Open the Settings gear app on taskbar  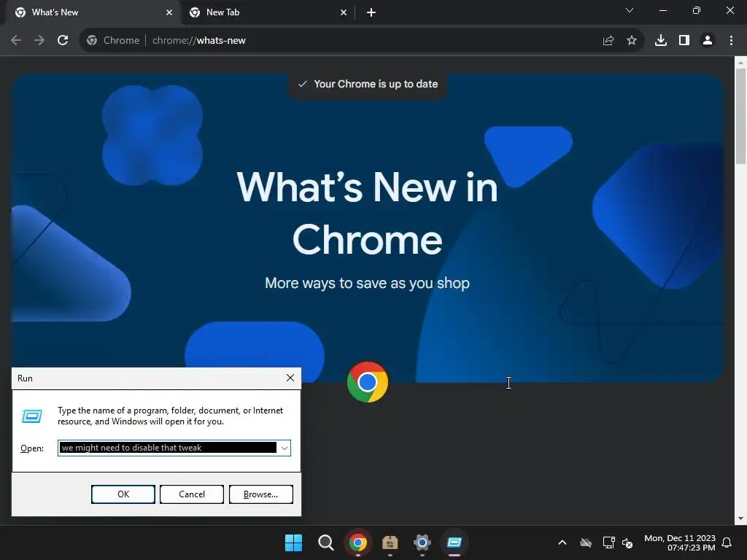pyautogui.click(x=422, y=542)
